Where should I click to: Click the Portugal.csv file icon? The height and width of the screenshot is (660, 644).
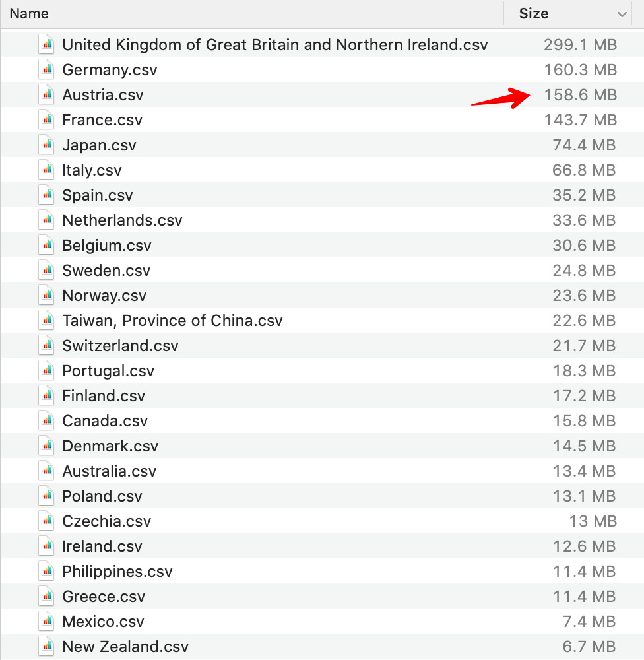point(46,370)
